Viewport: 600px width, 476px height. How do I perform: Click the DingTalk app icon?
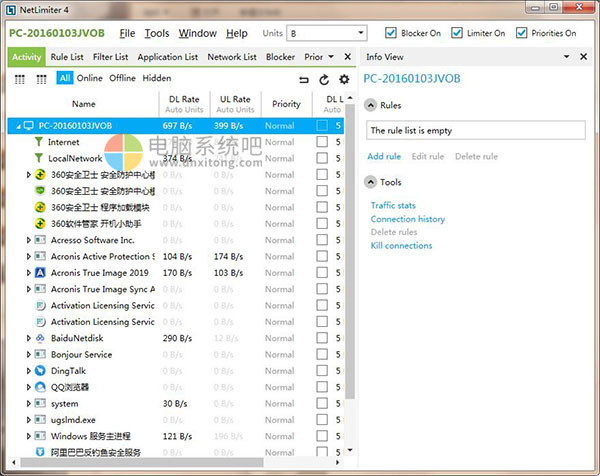click(40, 370)
